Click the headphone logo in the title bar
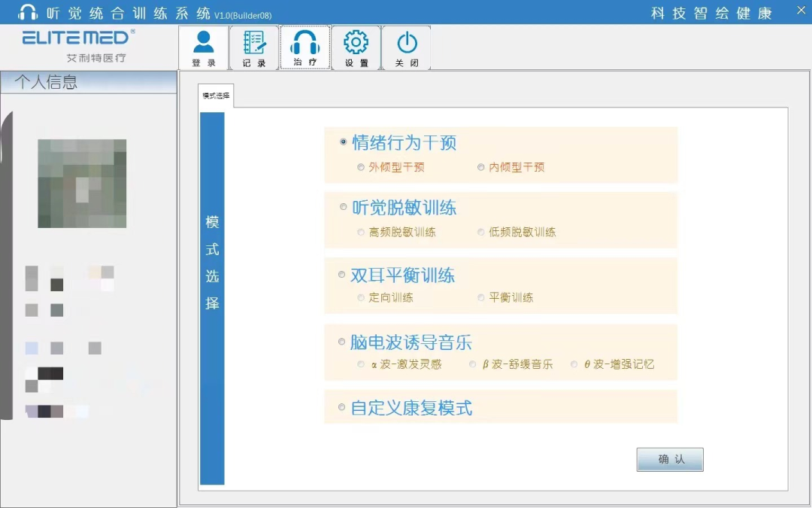Image resolution: width=812 pixels, height=508 pixels. click(x=27, y=12)
